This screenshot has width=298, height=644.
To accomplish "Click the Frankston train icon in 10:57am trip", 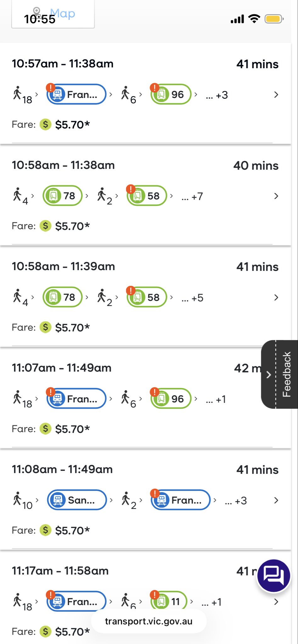I will click(57, 94).
